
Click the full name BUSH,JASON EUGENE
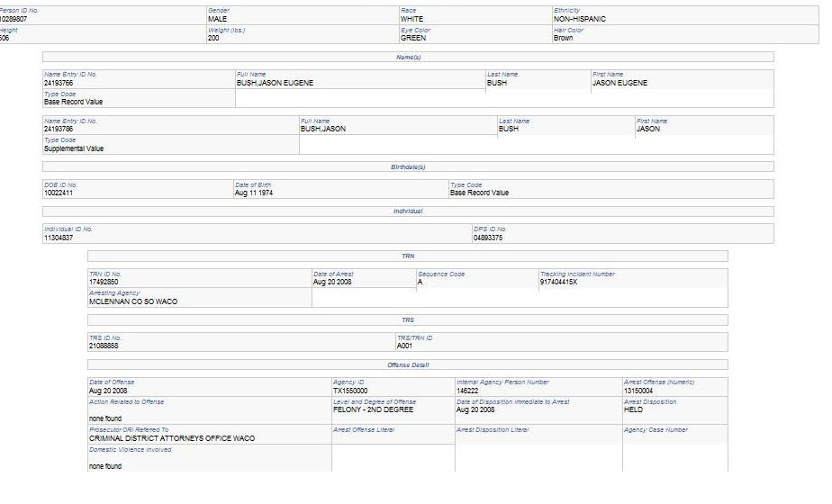(275, 83)
